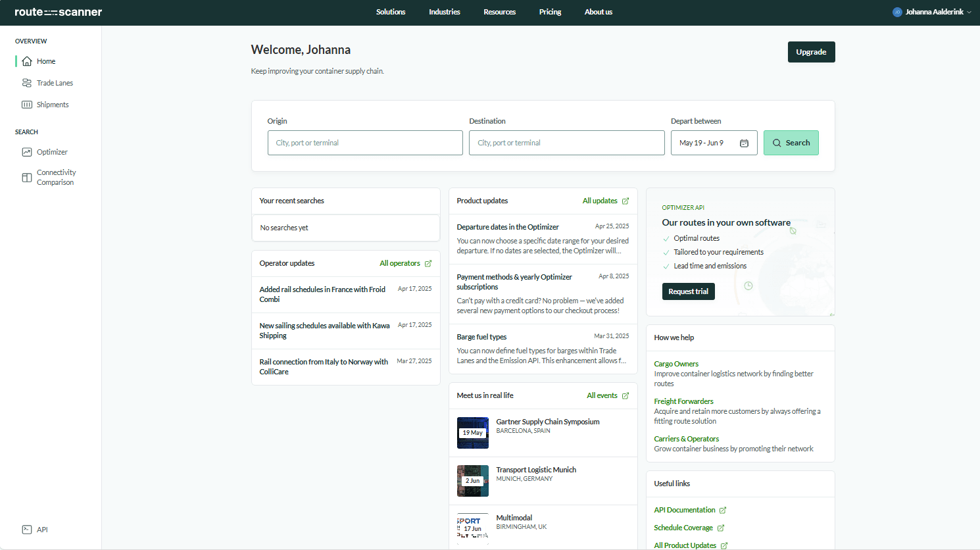
Task: Open Optimizer from the sidebar
Action: point(51,152)
